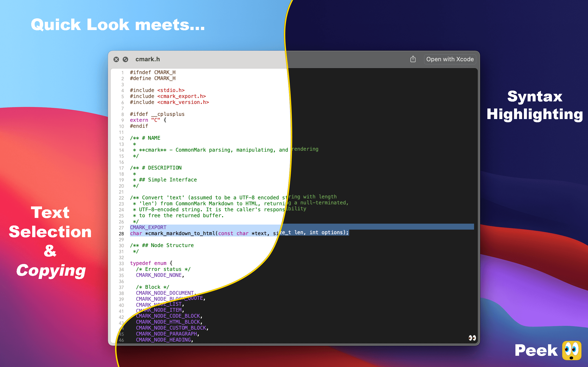Select CMARK_NODE_PARAGRAPH near the bottom
Screen dimensions: 588x367
(x=167, y=334)
